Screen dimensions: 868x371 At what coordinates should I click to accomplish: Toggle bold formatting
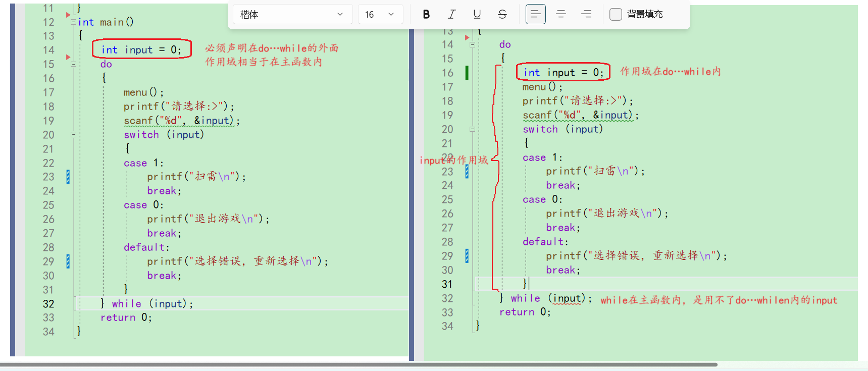[426, 14]
